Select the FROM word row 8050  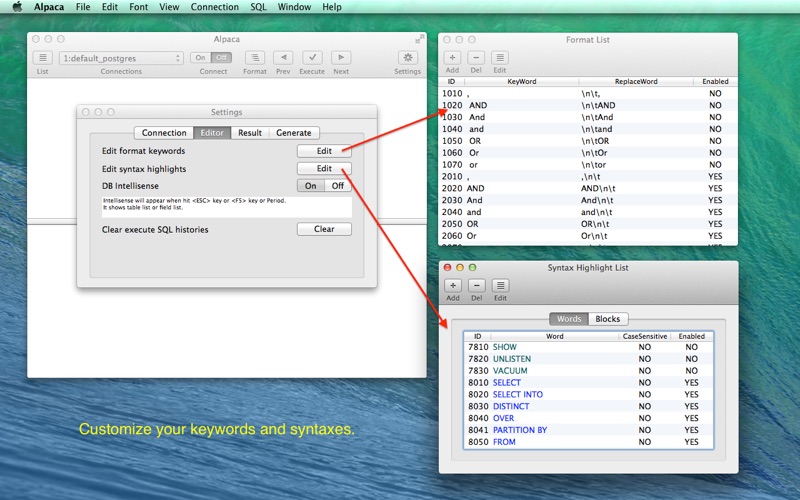coord(588,442)
